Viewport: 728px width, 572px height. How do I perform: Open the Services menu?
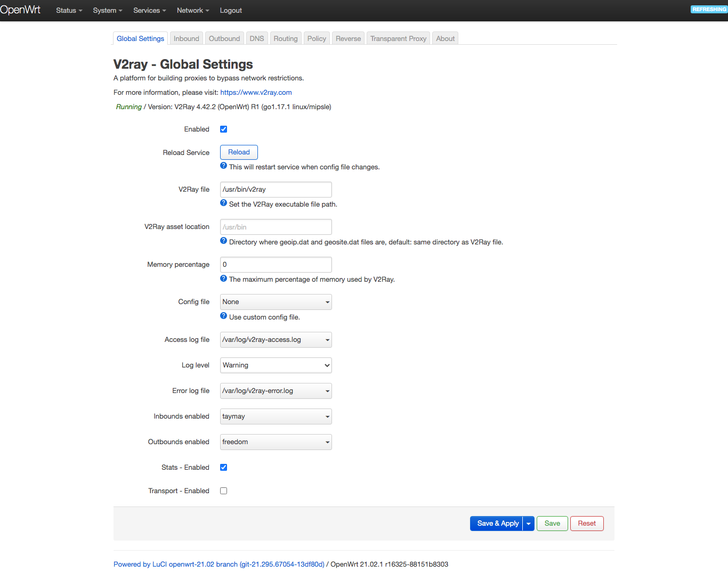point(150,11)
